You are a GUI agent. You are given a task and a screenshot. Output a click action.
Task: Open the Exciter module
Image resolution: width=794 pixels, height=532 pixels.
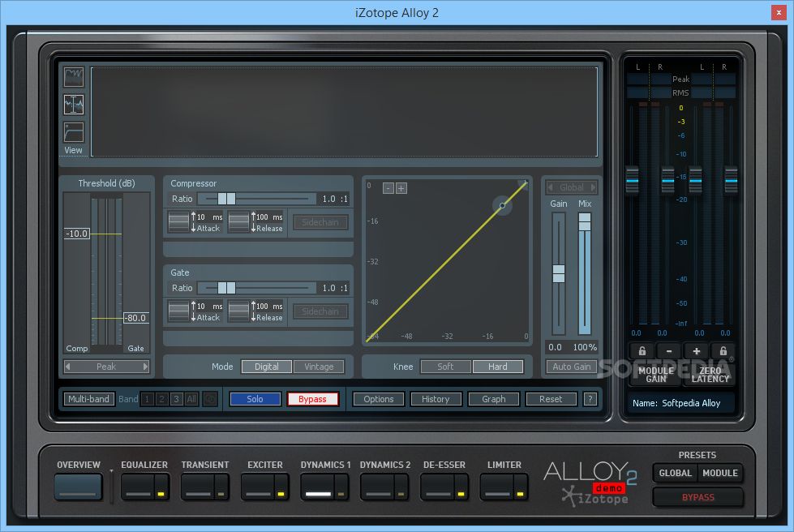point(258,487)
